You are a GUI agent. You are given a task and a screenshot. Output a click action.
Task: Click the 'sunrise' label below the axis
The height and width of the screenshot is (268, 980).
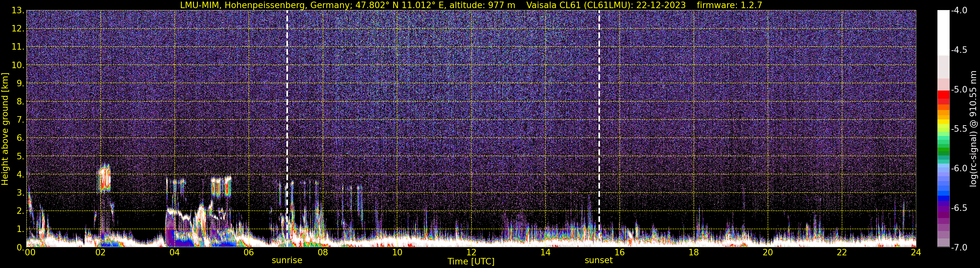point(287,261)
